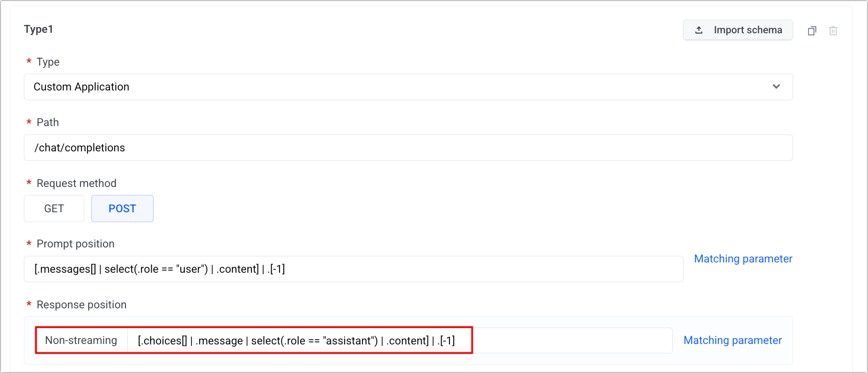Select the GET request method
868x373 pixels.
click(x=54, y=209)
